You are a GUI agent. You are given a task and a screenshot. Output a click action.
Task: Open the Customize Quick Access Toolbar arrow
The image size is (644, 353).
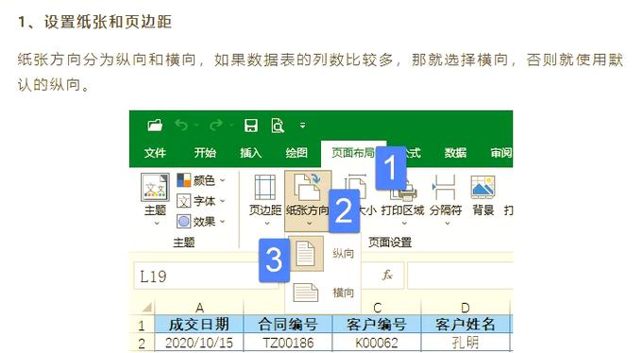coord(303,126)
